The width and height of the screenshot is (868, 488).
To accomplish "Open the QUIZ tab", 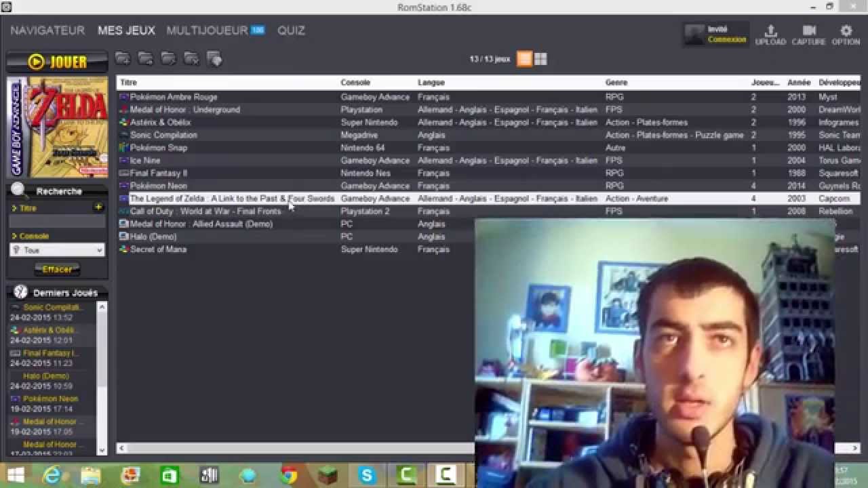I will coord(291,30).
